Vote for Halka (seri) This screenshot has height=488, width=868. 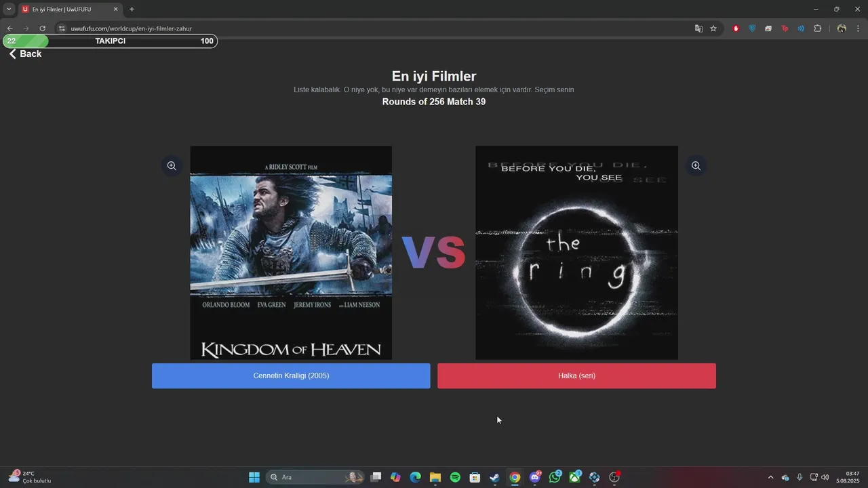576,375
